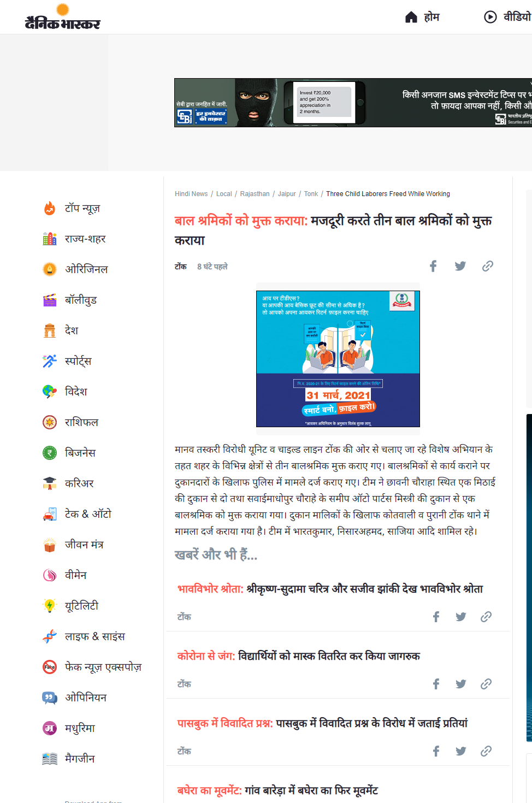Share the main article on Facebook
The image size is (532, 803).
(433, 266)
